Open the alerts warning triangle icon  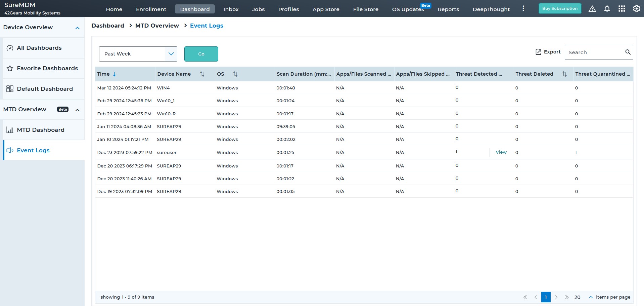point(592,9)
